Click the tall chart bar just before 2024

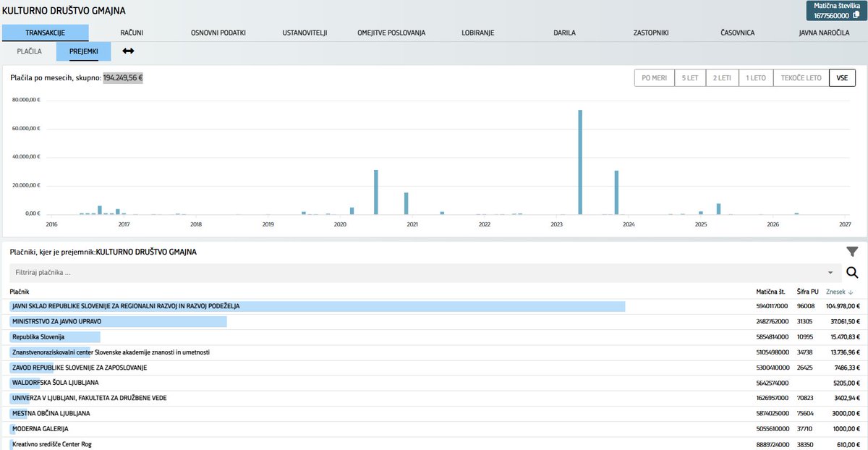(616, 192)
